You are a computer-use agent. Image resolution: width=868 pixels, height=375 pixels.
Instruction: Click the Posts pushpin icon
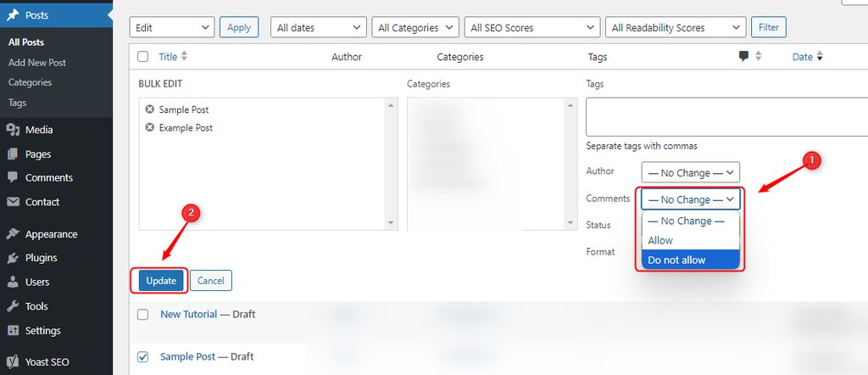click(x=13, y=15)
